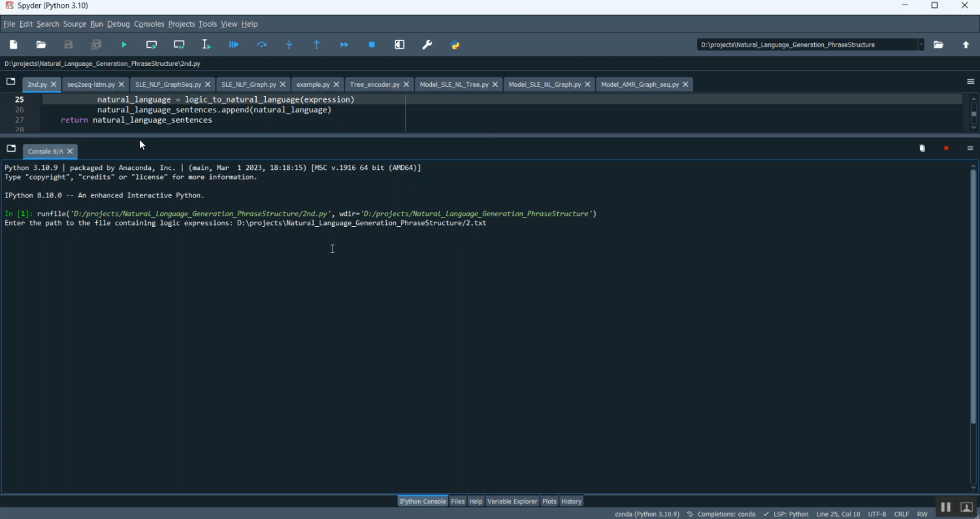Start debugging with the Debug file icon

coord(234,45)
